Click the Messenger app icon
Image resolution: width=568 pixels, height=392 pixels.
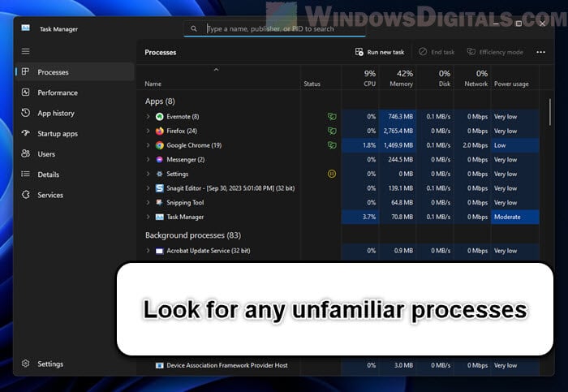(x=159, y=159)
